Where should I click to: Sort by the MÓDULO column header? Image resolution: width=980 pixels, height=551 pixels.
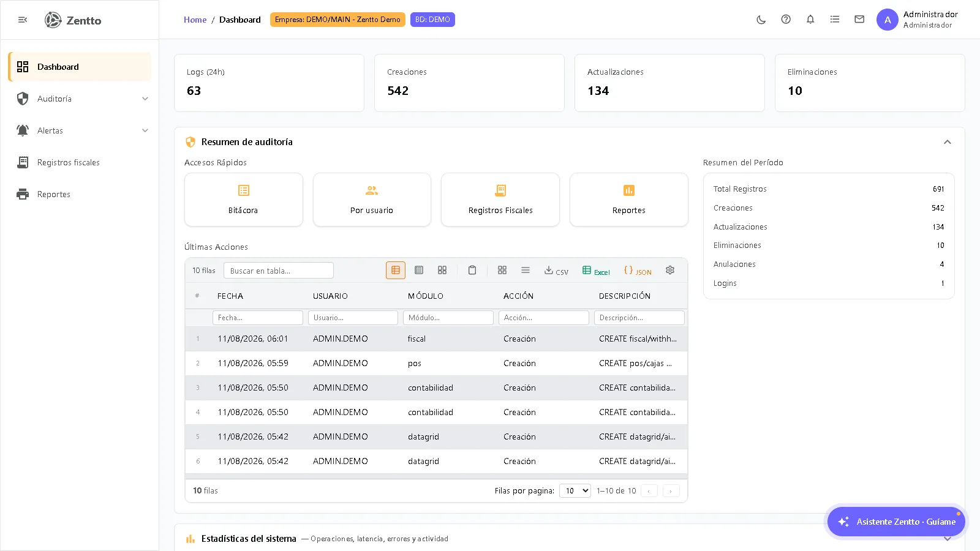[426, 296]
